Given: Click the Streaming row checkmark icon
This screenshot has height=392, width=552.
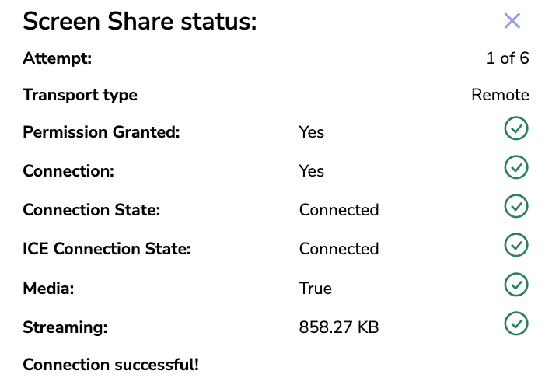Looking at the screenshot, I should click(x=516, y=324).
